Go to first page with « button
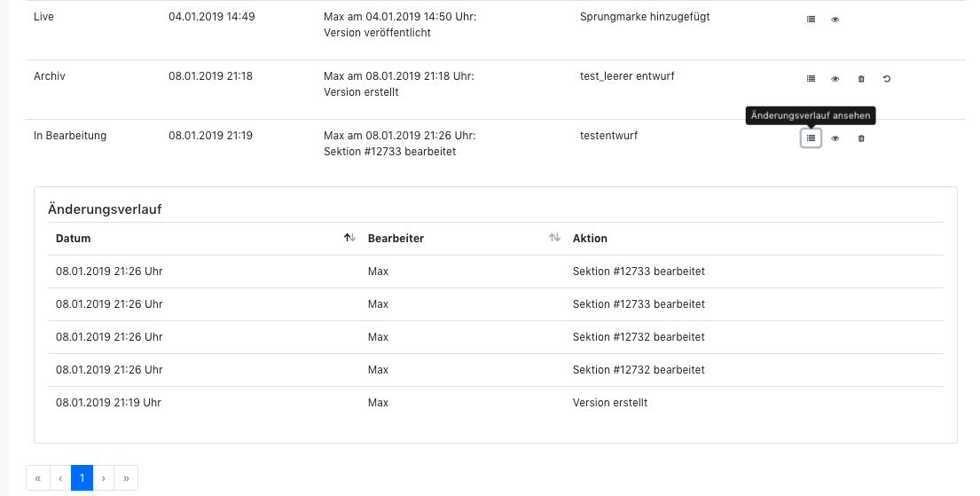 coord(38,478)
